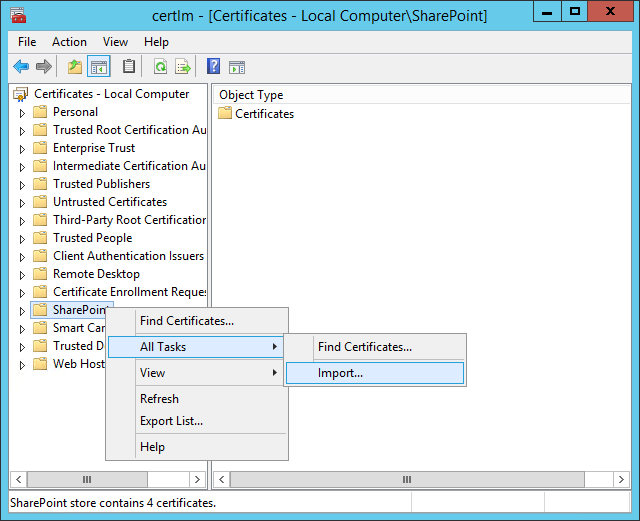This screenshot has width=640, height=521.
Task: Maximize the certlm window
Action: pyautogui.click(x=575, y=11)
